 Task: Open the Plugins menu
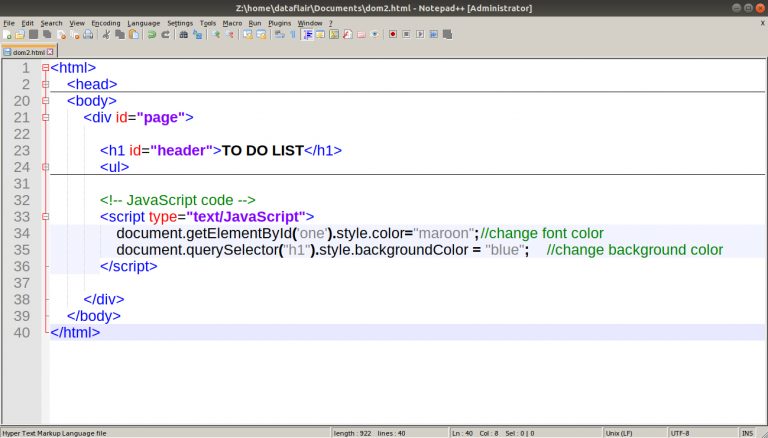click(280, 23)
